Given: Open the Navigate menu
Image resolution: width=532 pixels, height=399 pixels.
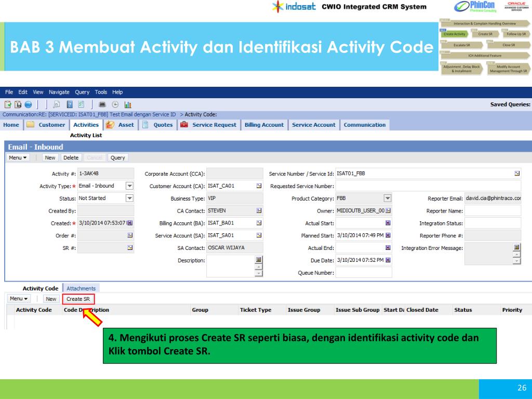Looking at the screenshot, I should pyautogui.click(x=59, y=92).
